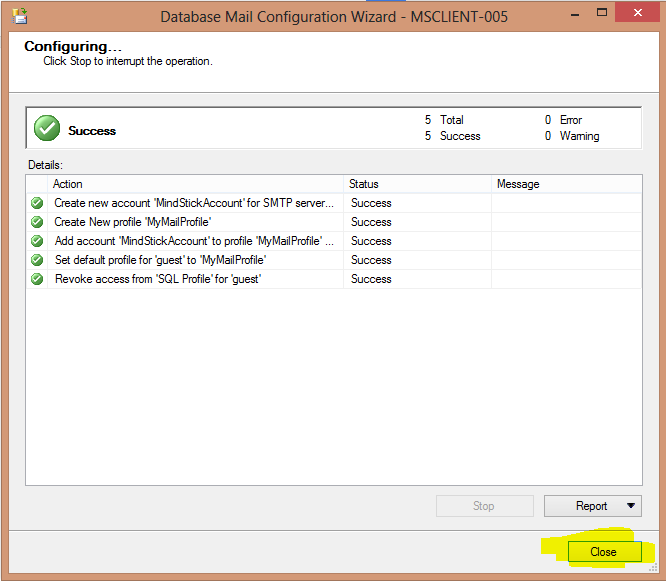Select the "Create New profile 'MyMailProfile'" action text
This screenshot has height=581, width=666.
pos(132,222)
